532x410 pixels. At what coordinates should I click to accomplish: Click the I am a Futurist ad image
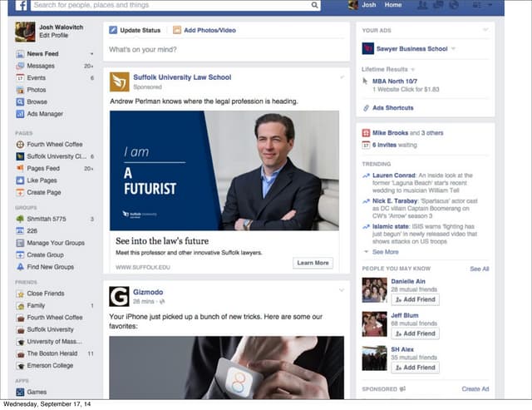pyautogui.click(x=224, y=170)
